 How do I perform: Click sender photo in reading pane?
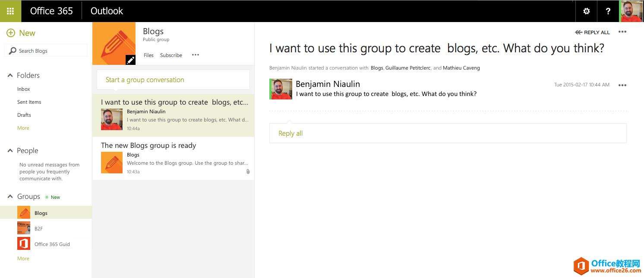pos(281,89)
